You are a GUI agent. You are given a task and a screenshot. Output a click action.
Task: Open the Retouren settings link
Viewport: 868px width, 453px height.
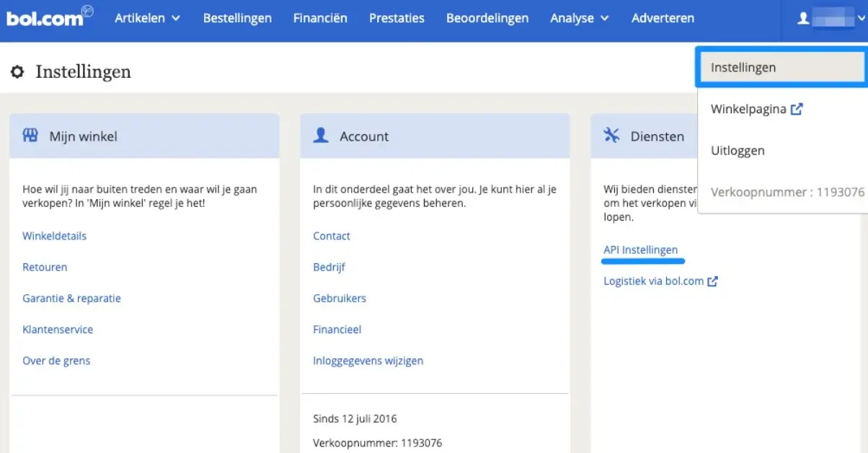pos(45,267)
